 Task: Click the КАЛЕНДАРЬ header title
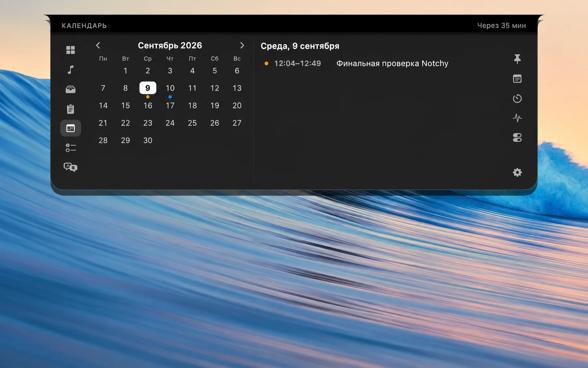(x=84, y=26)
